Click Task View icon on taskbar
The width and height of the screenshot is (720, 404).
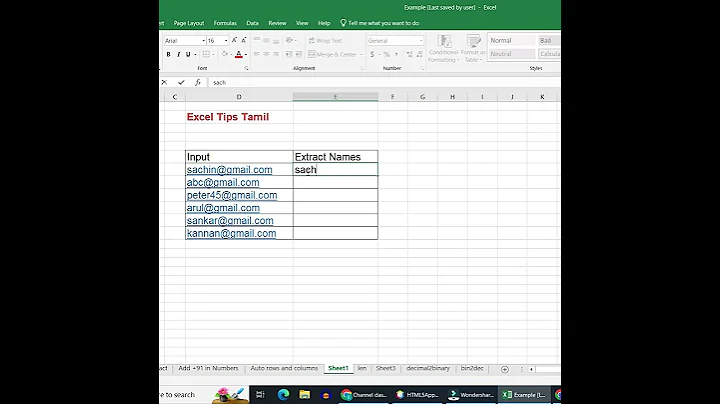(260, 394)
